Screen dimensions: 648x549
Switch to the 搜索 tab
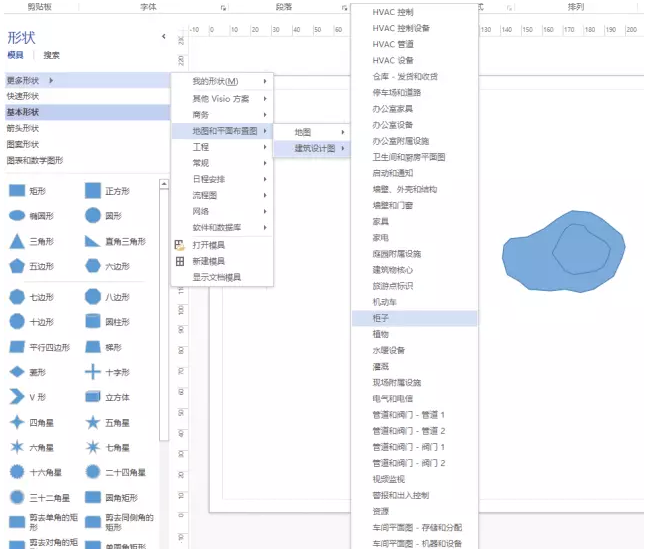point(51,56)
